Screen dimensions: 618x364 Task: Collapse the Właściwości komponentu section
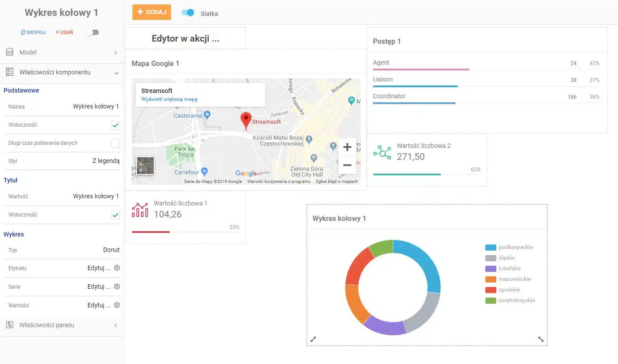pos(116,73)
